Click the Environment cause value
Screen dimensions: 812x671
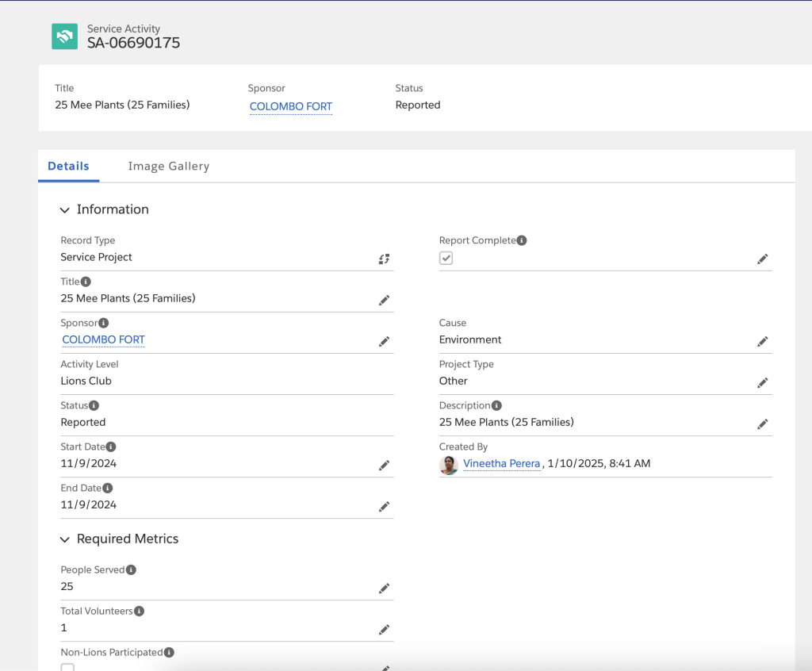[x=470, y=339]
